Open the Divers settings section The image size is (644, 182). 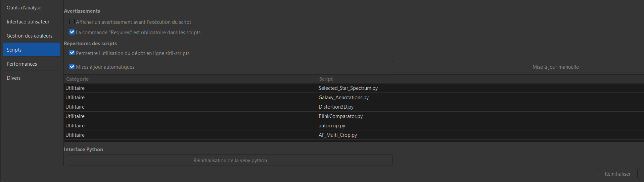[14, 78]
